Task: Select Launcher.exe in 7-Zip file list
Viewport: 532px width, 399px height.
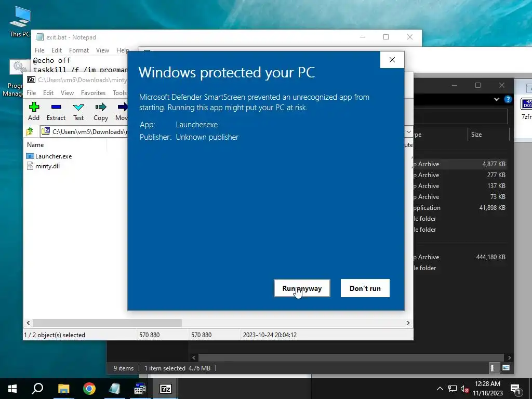Action: point(49,156)
